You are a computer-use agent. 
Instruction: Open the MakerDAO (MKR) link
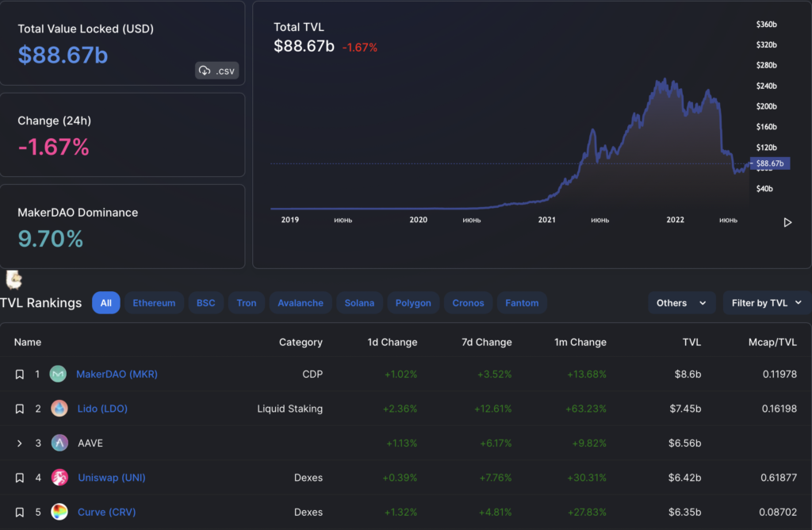click(x=117, y=374)
